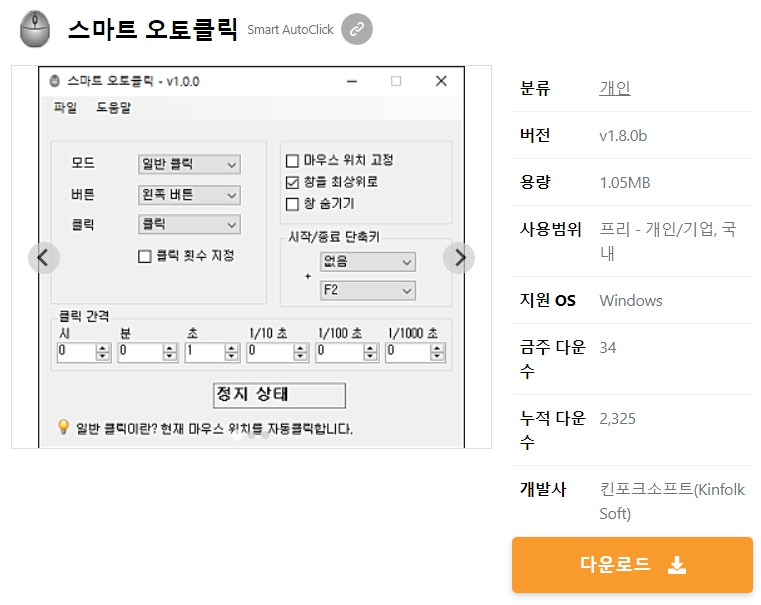Screen dimensions: 761x605
Task: Toggle 클릭 횟수 지정 checkbox
Action: [145, 256]
